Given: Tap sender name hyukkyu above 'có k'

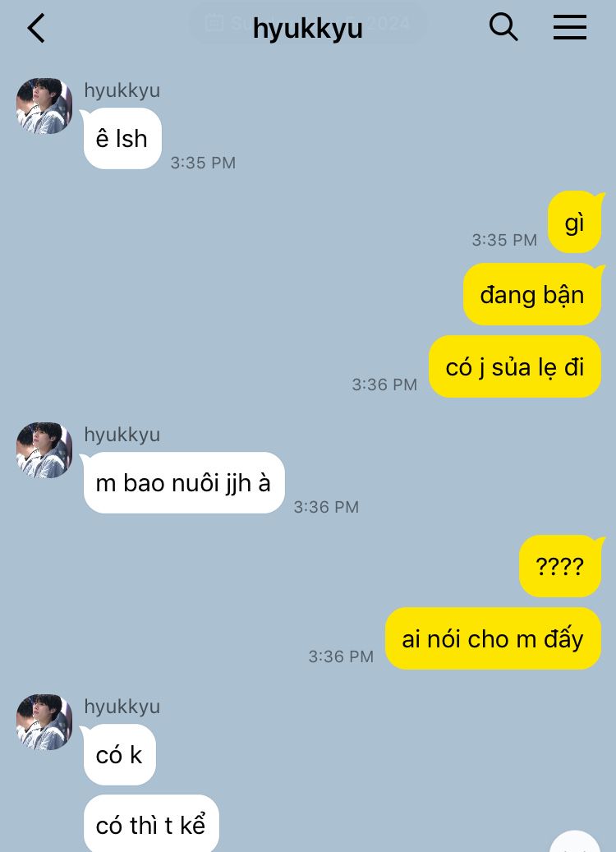Looking at the screenshot, I should (x=122, y=707).
